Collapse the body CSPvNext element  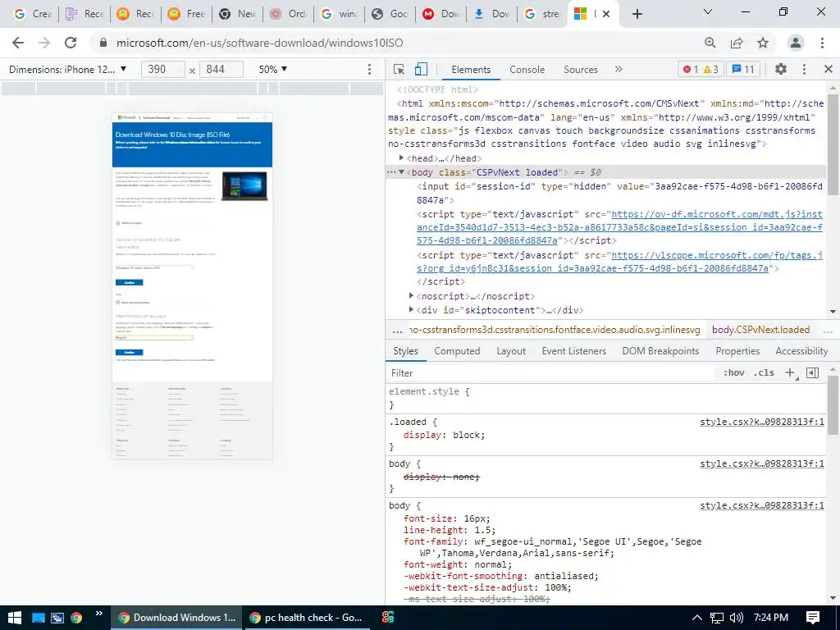400,172
